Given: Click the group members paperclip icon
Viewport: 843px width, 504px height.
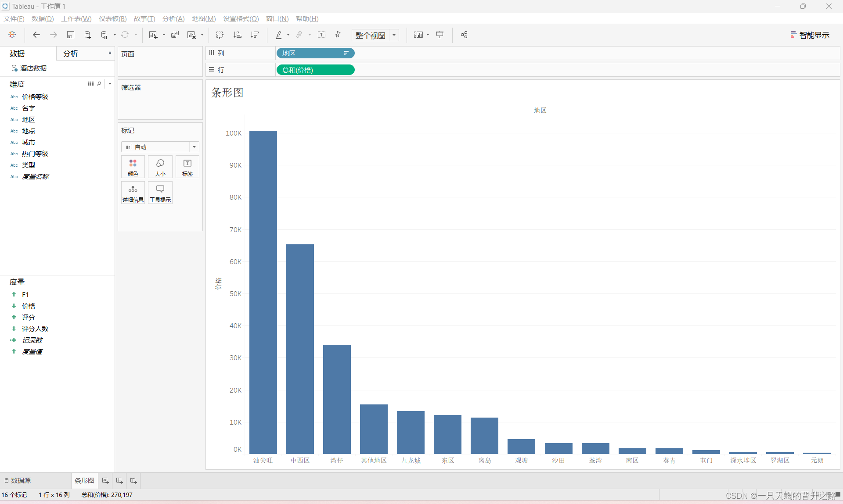Looking at the screenshot, I should coord(299,35).
